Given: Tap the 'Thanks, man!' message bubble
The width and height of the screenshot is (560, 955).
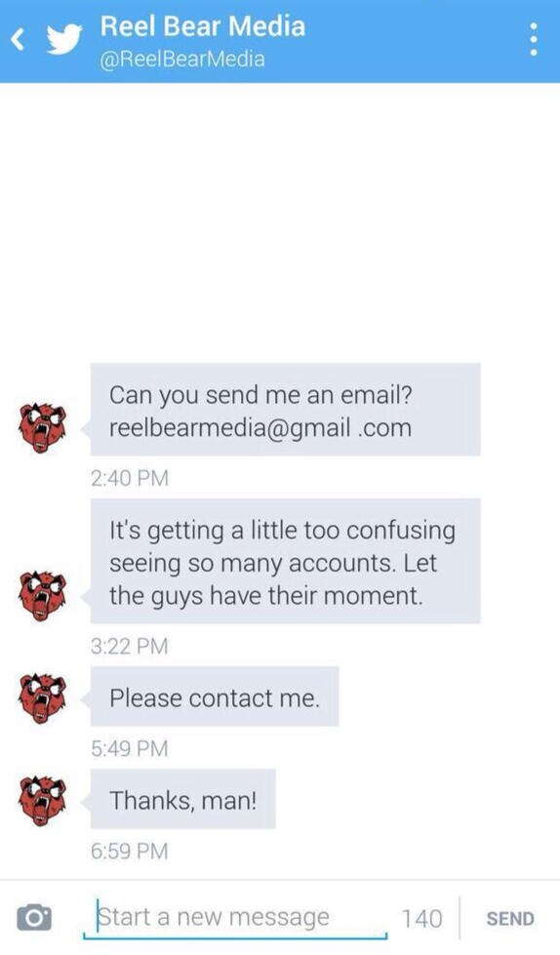Looking at the screenshot, I should tap(182, 799).
